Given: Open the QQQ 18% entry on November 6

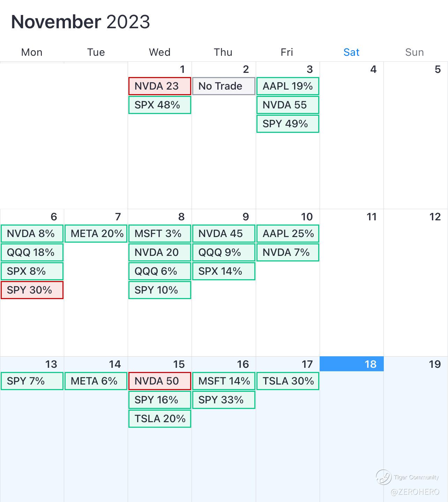Looking at the screenshot, I should tap(32, 252).
